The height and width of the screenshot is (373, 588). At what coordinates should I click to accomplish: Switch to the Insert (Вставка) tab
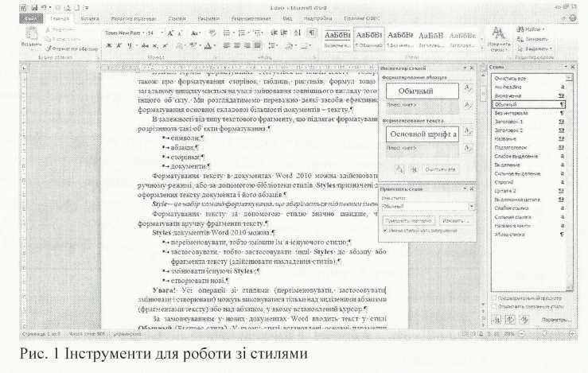(90, 18)
